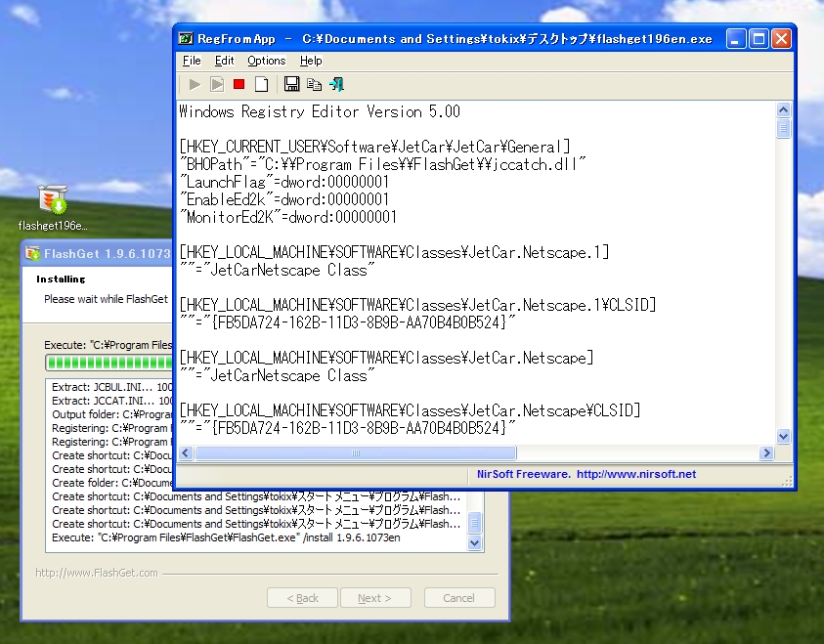Click the JetCar\General HKEY_CURRENT_USER key line
Screen dimensions: 824x644
[x=374, y=147]
